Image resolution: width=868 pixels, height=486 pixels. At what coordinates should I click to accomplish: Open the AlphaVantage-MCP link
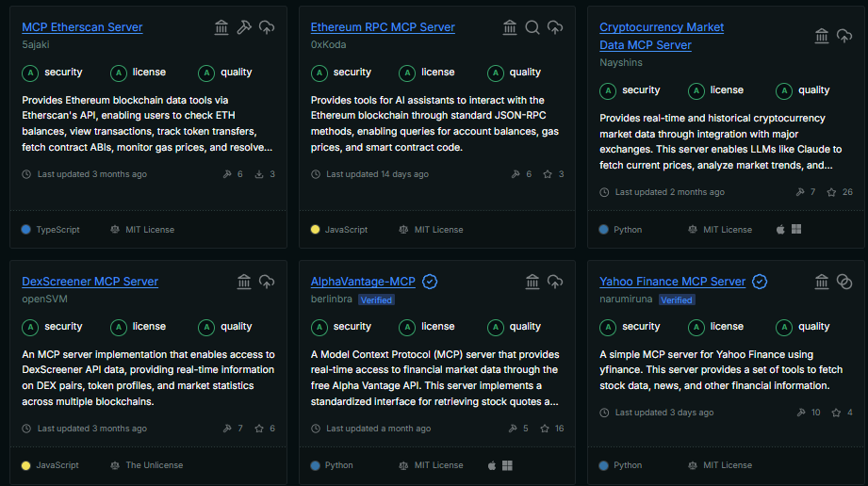point(363,282)
